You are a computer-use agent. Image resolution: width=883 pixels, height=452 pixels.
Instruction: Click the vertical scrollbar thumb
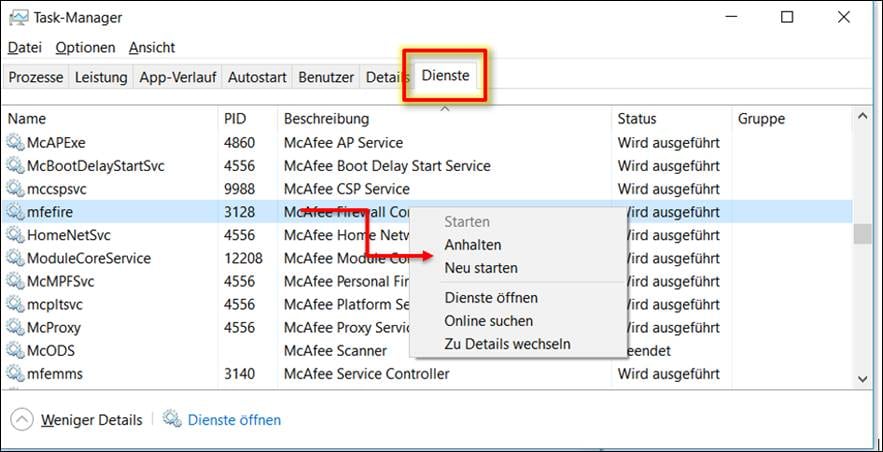pyautogui.click(x=862, y=234)
